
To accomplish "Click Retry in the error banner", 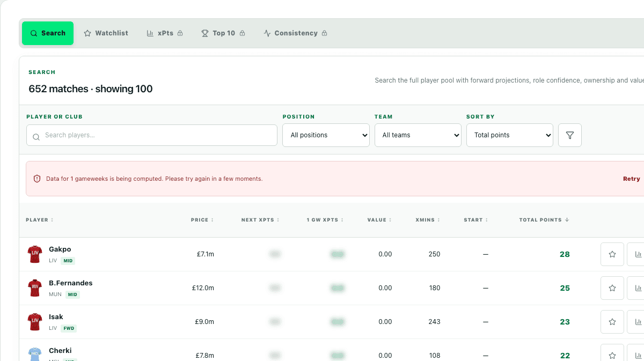I will [632, 179].
